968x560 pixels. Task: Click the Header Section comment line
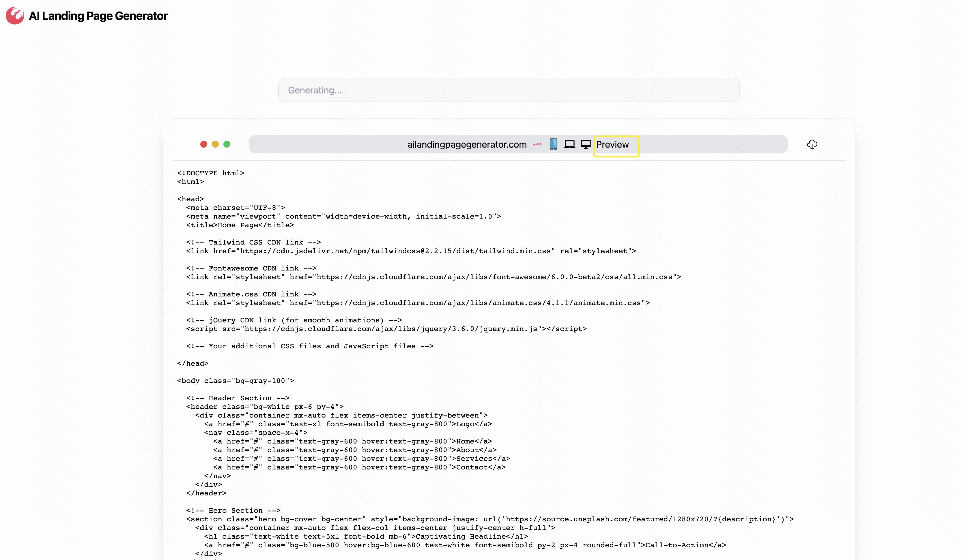tap(238, 398)
